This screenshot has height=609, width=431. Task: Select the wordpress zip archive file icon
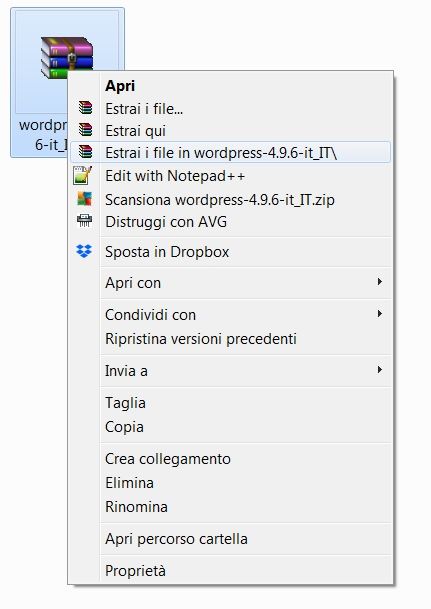coord(67,57)
